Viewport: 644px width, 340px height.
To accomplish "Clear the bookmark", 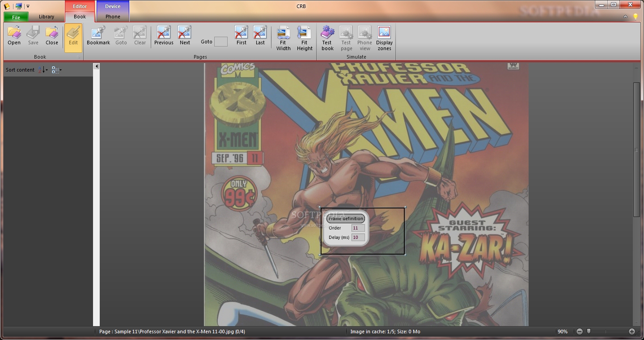I will point(140,35).
